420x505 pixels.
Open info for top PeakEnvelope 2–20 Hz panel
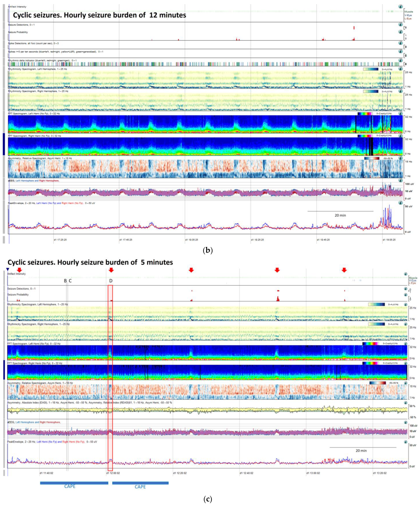pyautogui.click(x=400, y=203)
